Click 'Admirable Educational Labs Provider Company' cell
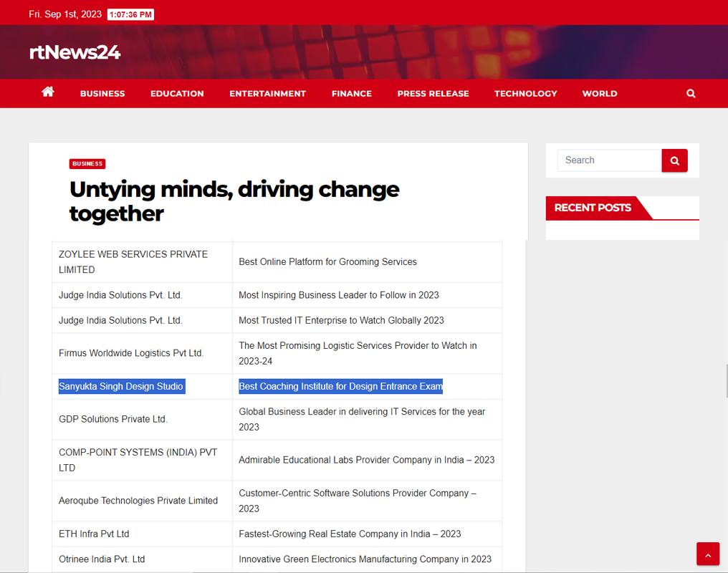728x573 pixels. point(368,461)
